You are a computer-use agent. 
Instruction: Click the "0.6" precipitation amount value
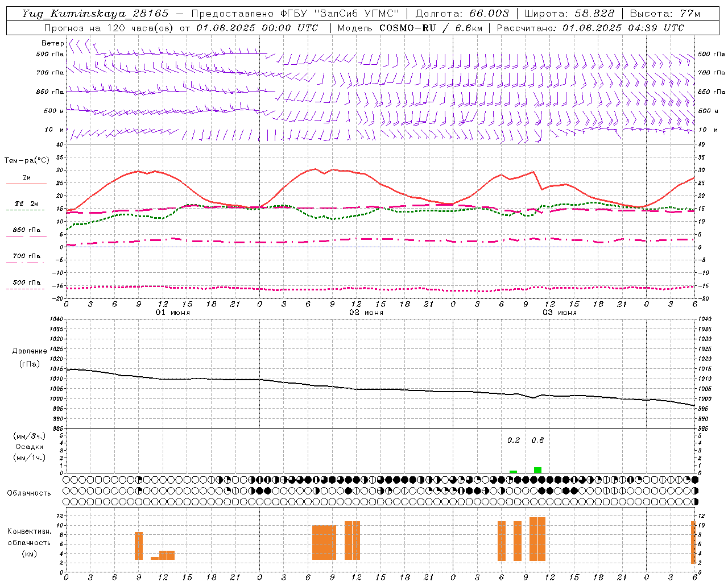click(537, 440)
